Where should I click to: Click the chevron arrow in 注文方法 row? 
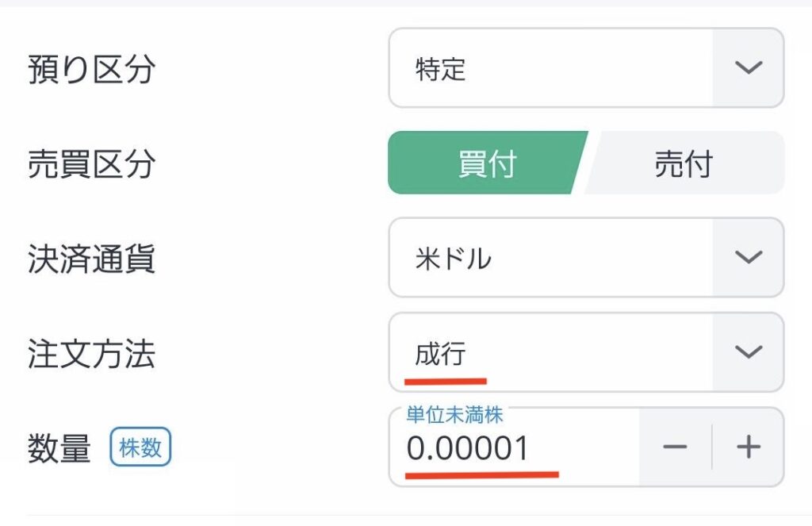click(x=748, y=351)
